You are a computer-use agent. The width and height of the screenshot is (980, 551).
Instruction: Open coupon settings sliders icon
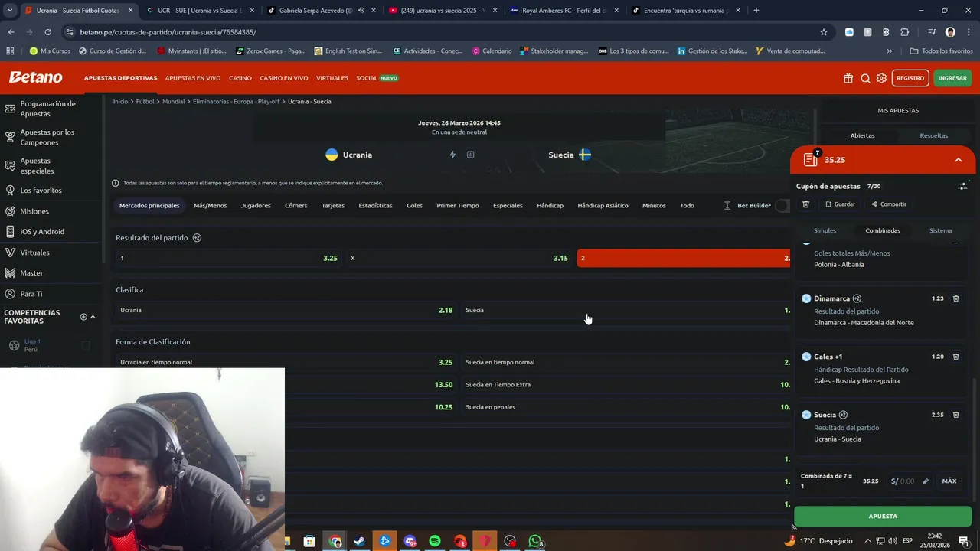(962, 186)
